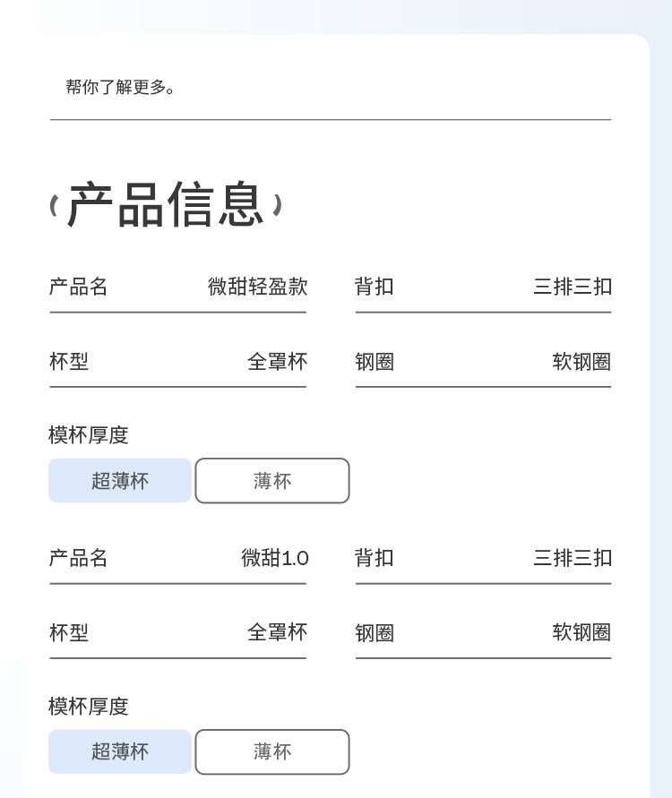Click the product name value 微甜轻盈款
This screenshot has width=672, height=798.
pyautogui.click(x=258, y=287)
